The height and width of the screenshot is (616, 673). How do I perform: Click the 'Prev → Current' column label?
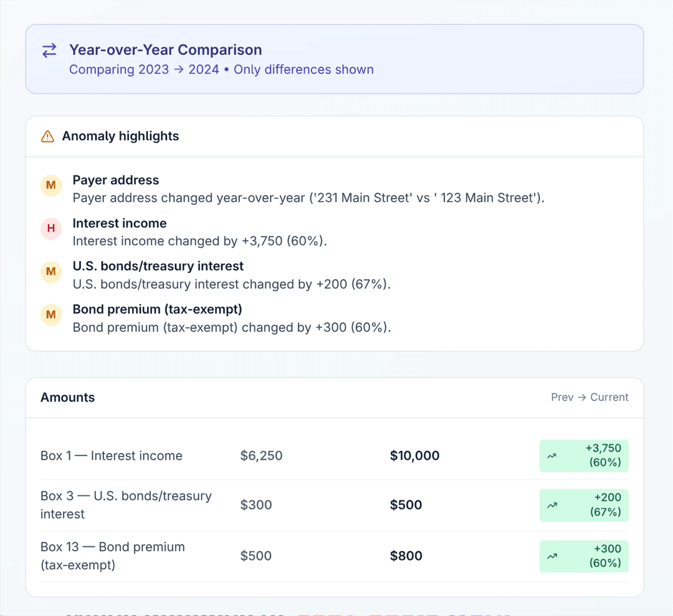[x=589, y=397]
